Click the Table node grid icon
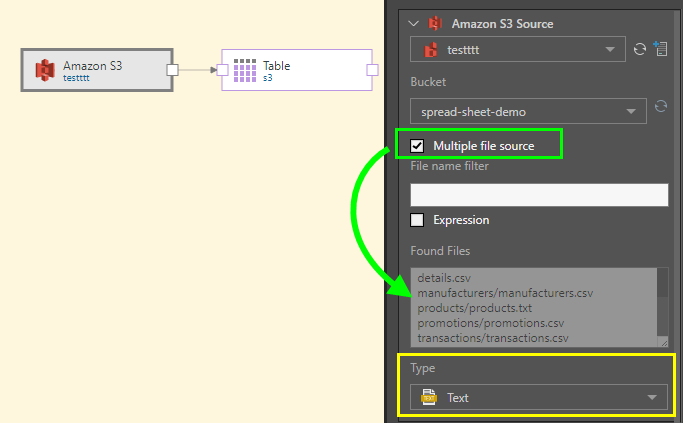This screenshot has height=423, width=683. [x=245, y=70]
